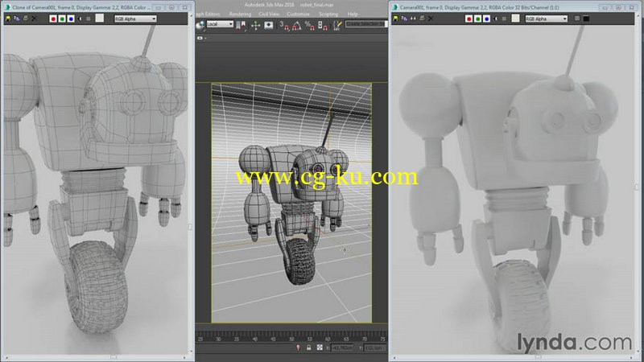Click isolate selection pin icon

tap(298, 348)
